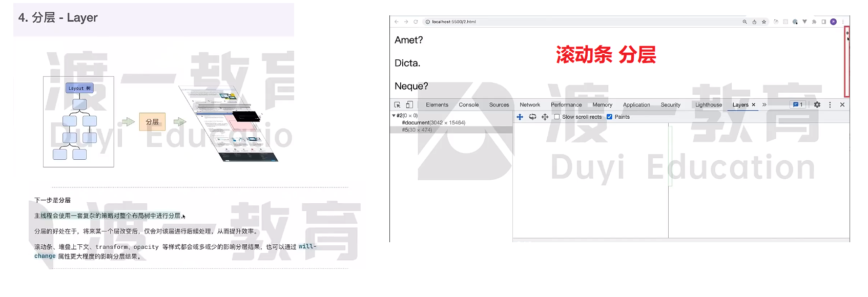This screenshot has width=868, height=297.
Task: Show more DevTools tabs
Action: [x=764, y=104]
